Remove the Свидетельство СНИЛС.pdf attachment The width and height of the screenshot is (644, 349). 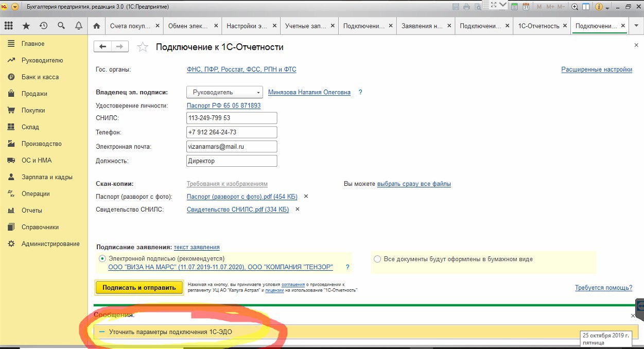pos(297,209)
